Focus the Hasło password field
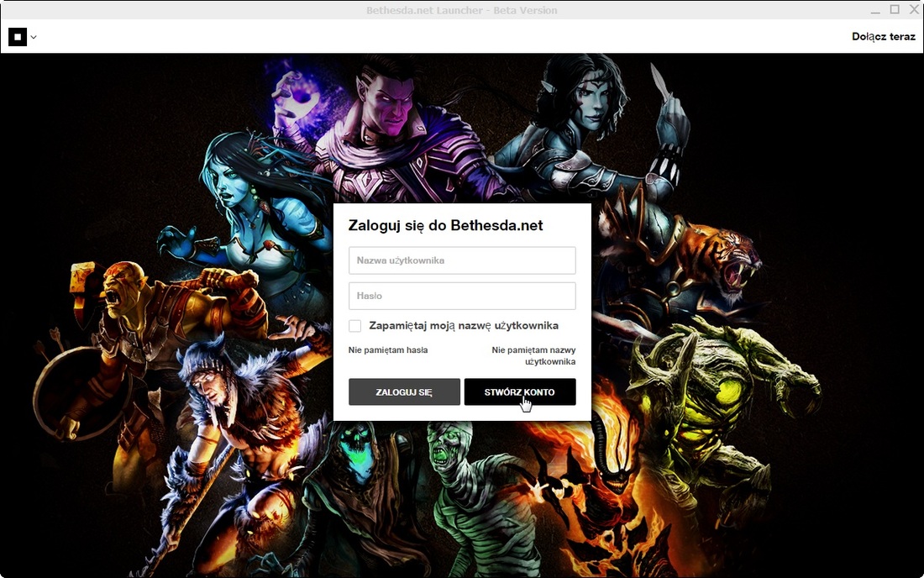 click(x=462, y=296)
